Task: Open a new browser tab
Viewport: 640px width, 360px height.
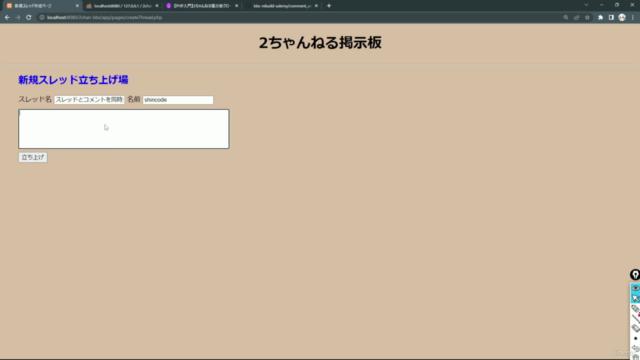Action: click(329, 6)
